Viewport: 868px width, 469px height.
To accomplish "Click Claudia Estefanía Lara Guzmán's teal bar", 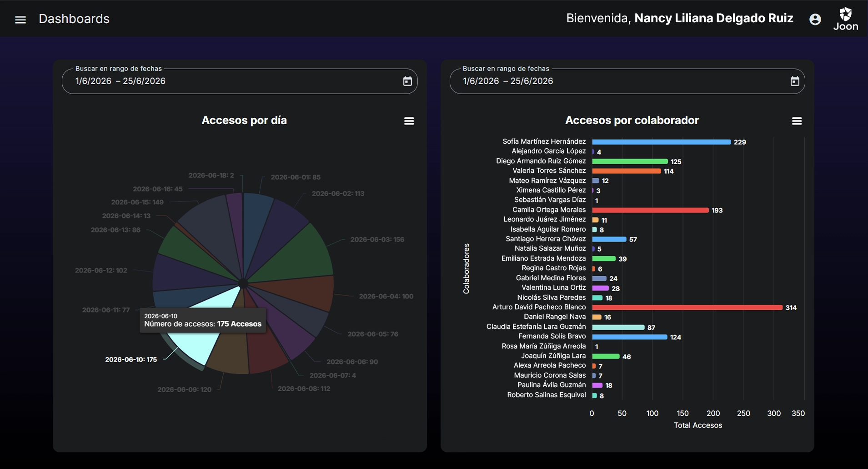I will click(618, 328).
